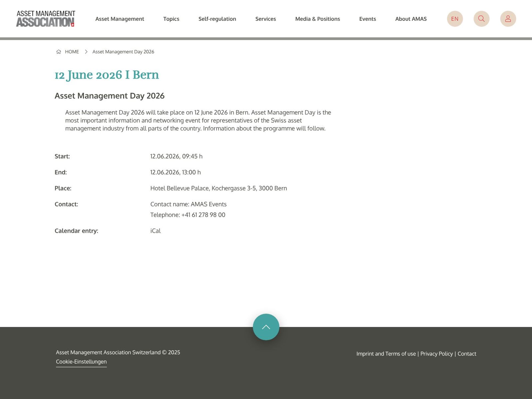Click the 'End:' label
This screenshot has width=532, height=399.
click(x=61, y=172)
